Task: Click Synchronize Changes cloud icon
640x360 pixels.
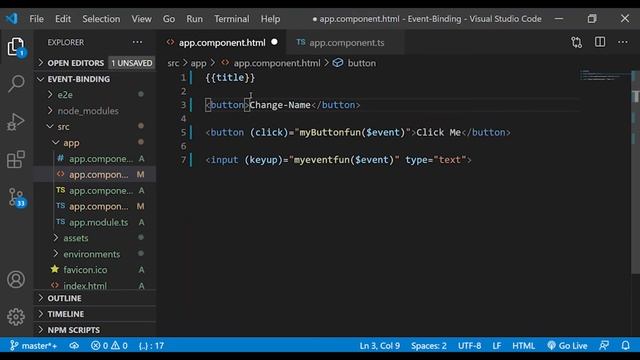Action: click(x=74, y=346)
